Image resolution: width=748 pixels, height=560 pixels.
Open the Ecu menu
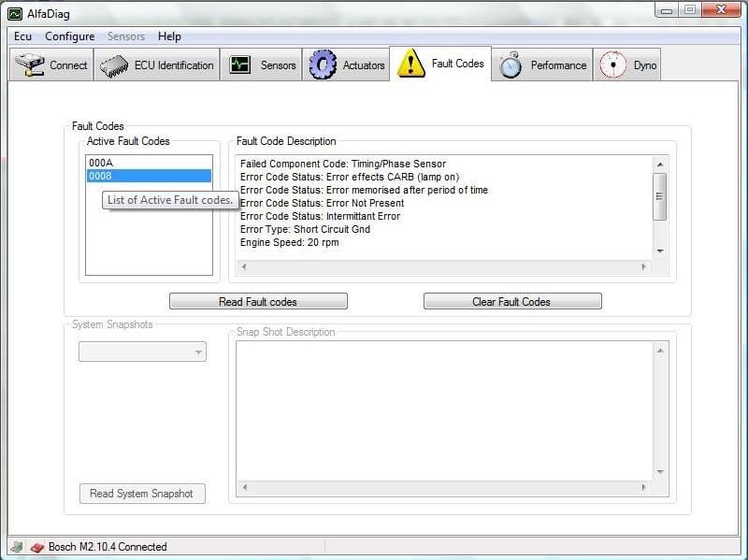(x=22, y=36)
